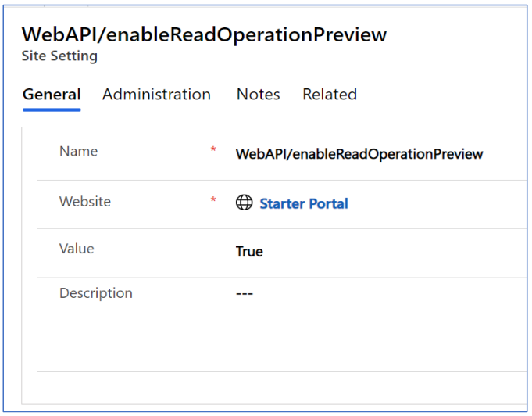Screen dimensions: 532x416
Task: Click the Name field containing WebAPI/enableReadOperationPreview
Action: (x=359, y=154)
